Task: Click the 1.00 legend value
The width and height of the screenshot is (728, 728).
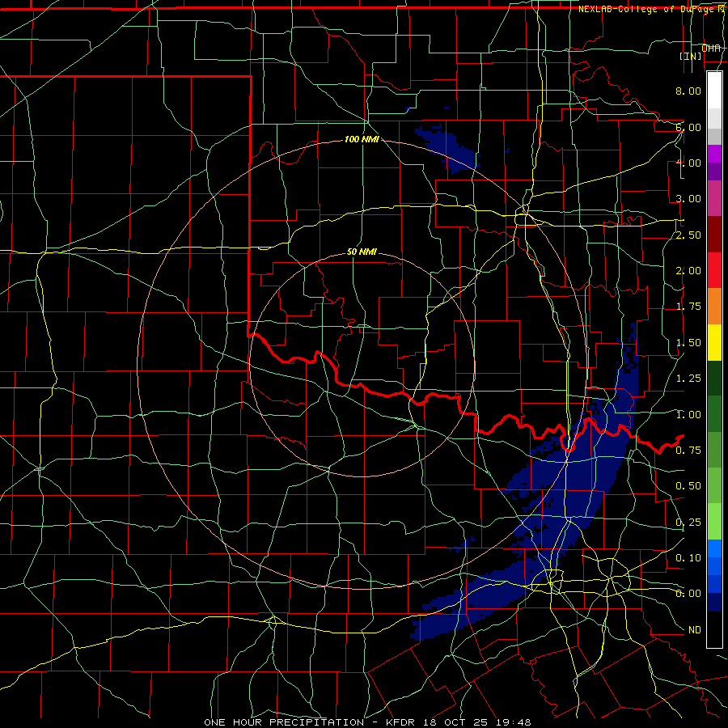Action: [x=688, y=415]
